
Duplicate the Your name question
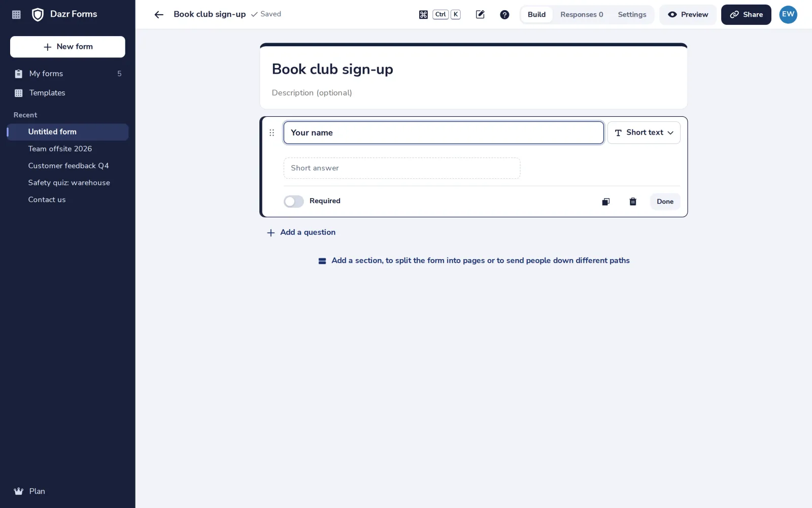[x=605, y=202]
